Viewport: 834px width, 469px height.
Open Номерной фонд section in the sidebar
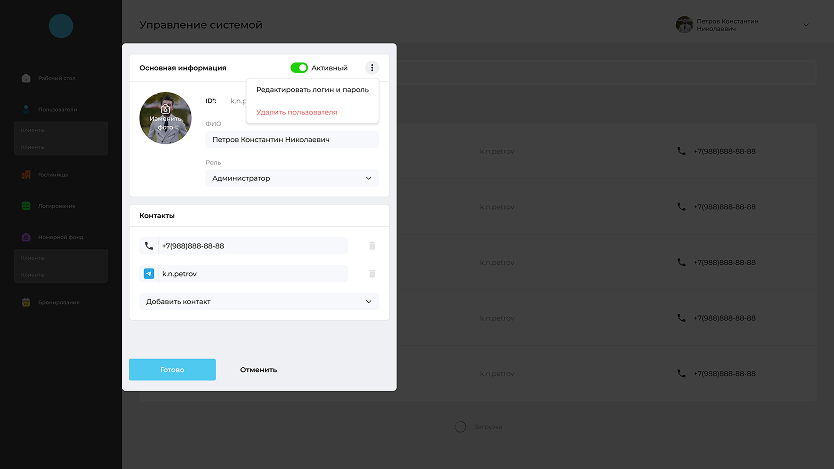click(x=61, y=237)
